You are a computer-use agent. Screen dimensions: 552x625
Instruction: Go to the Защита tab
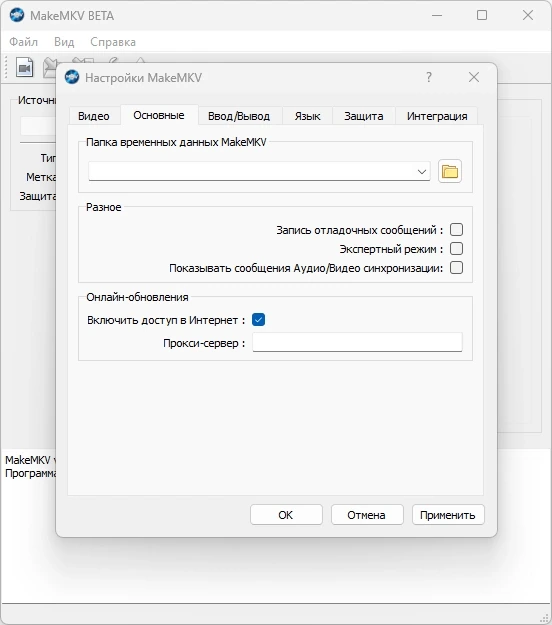363,116
